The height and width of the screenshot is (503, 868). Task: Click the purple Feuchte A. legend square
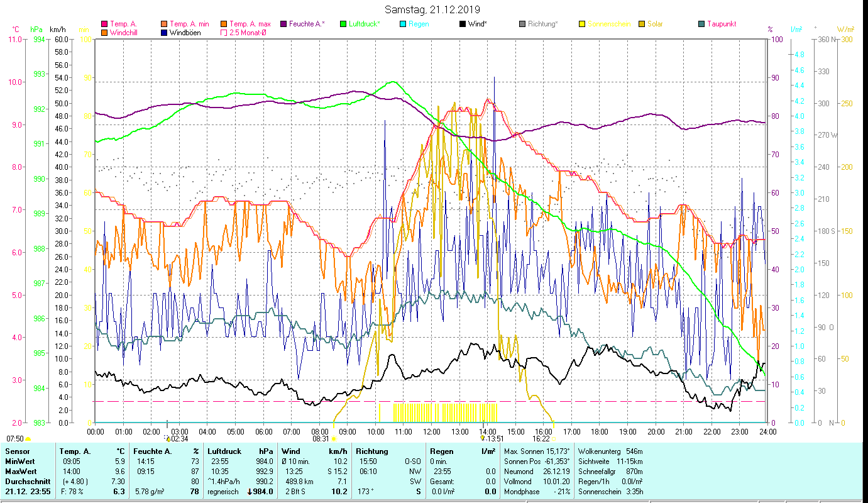click(x=283, y=25)
